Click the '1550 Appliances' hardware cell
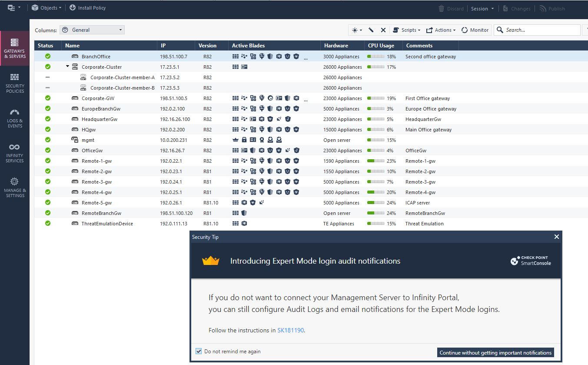This screenshot has height=365, width=588. [x=341, y=171]
